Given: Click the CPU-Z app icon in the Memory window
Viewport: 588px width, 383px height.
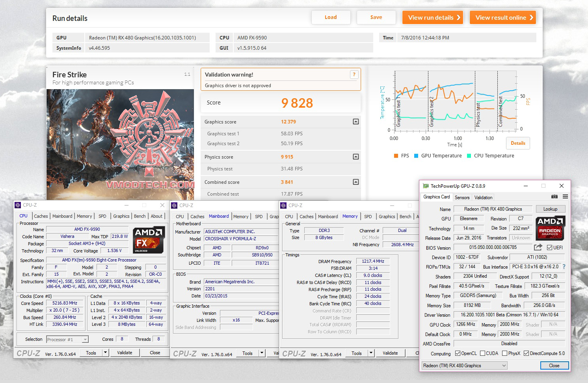Looking at the screenshot, I should point(283,206).
